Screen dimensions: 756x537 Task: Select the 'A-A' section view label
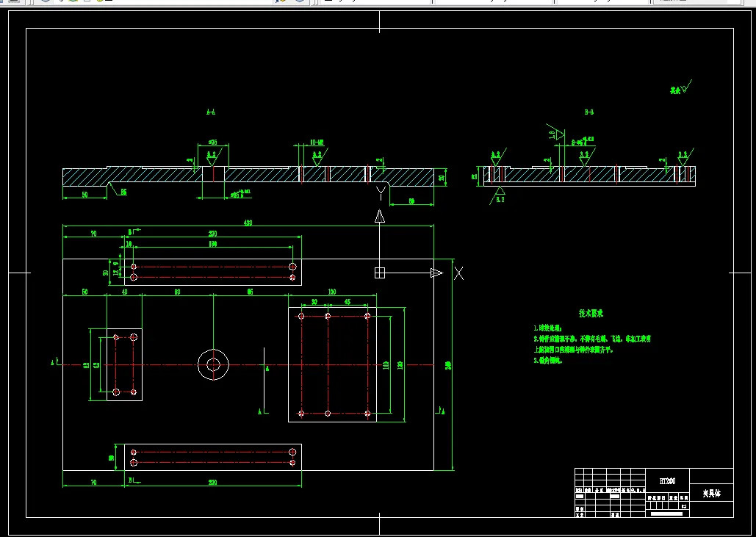click(211, 112)
